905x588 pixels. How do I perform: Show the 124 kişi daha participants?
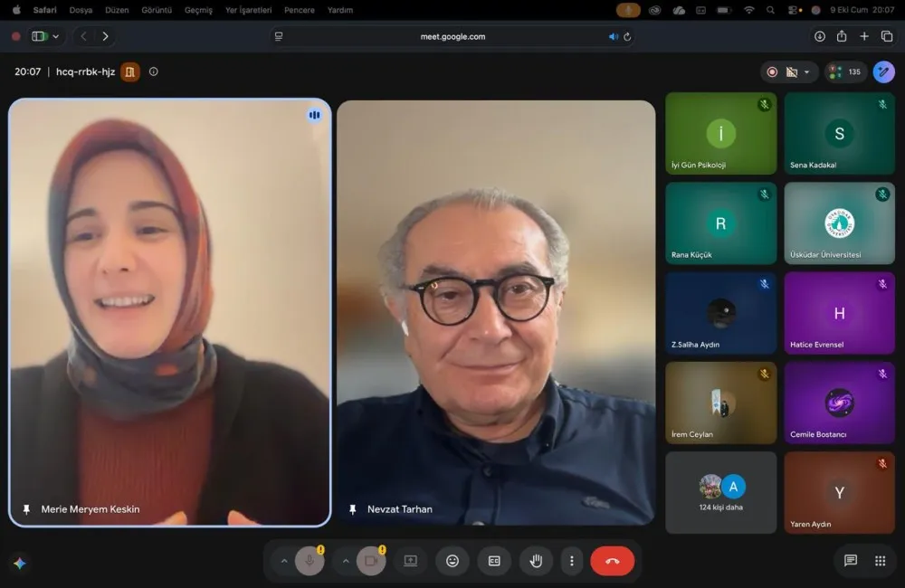tap(721, 492)
